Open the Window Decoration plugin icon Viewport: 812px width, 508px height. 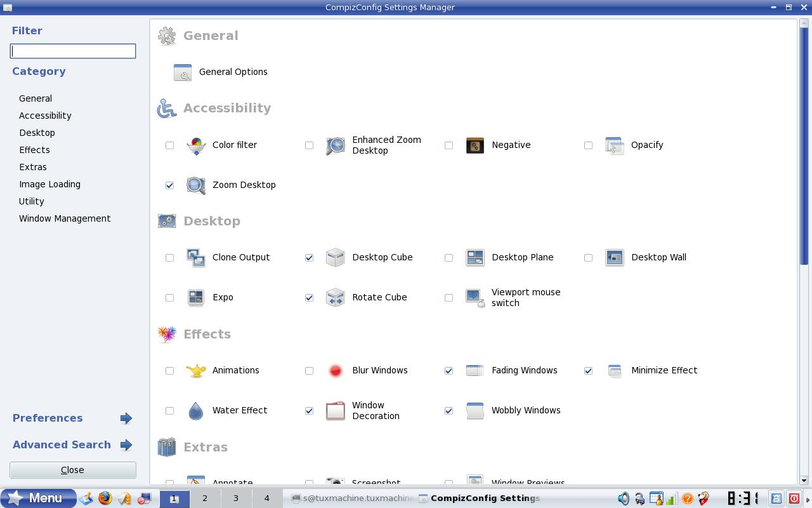[336, 411]
